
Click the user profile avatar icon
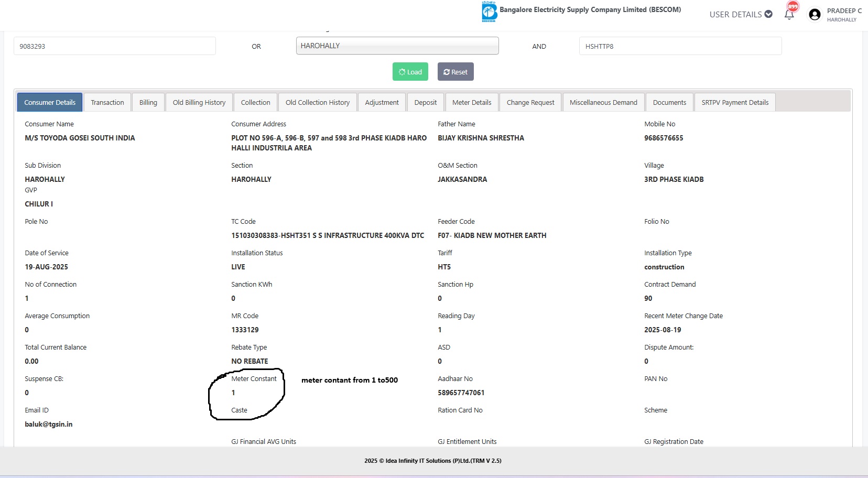click(815, 15)
